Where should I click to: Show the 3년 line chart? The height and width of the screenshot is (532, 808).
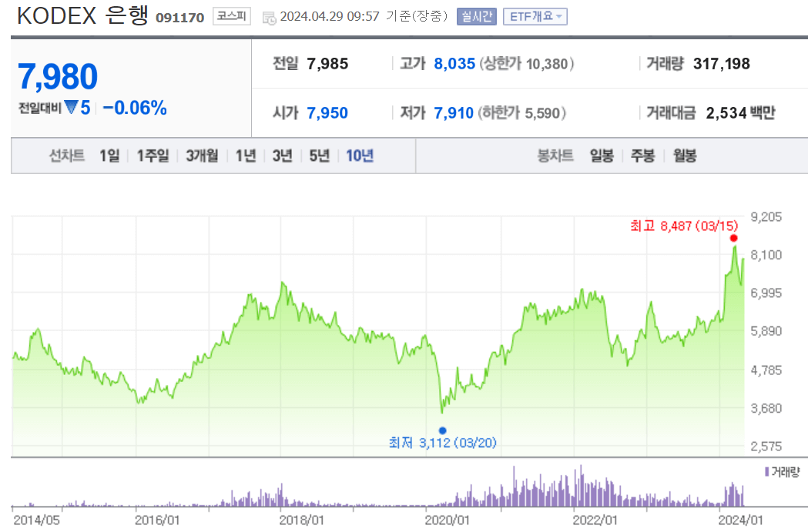pyautogui.click(x=283, y=156)
